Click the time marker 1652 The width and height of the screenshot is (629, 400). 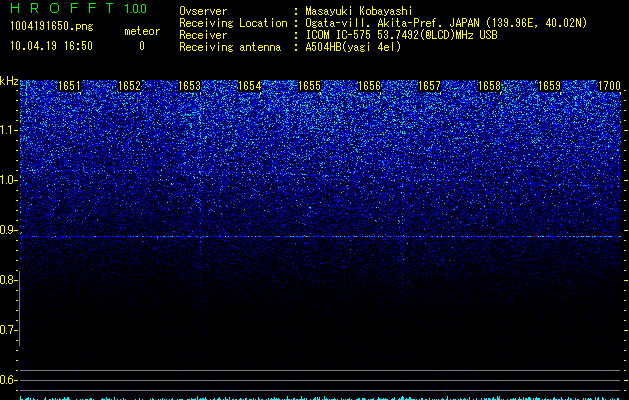tap(129, 86)
